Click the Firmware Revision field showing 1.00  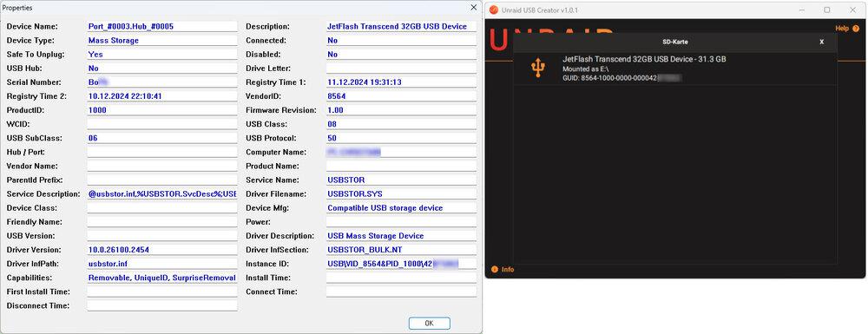[401, 110]
